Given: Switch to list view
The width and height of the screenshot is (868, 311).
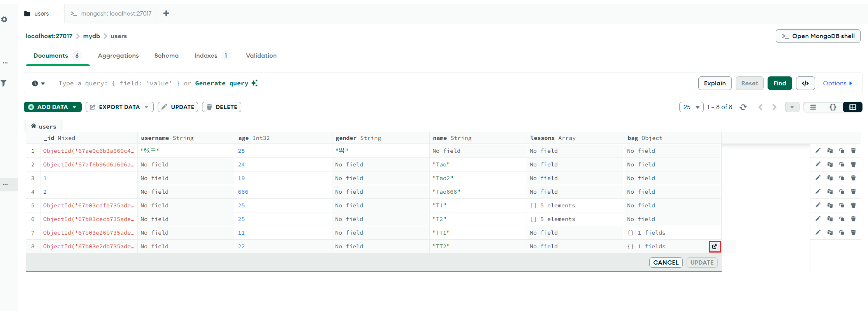Looking at the screenshot, I should pos(813,107).
